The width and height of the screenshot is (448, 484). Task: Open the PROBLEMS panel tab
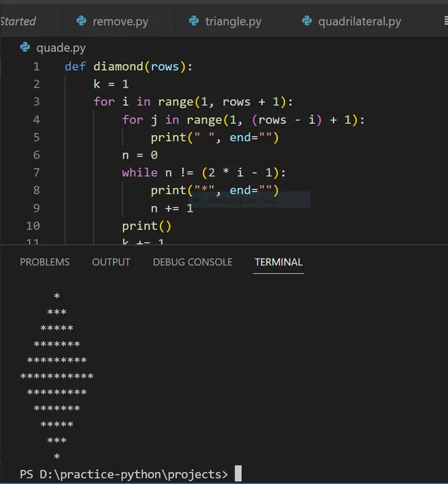point(45,262)
